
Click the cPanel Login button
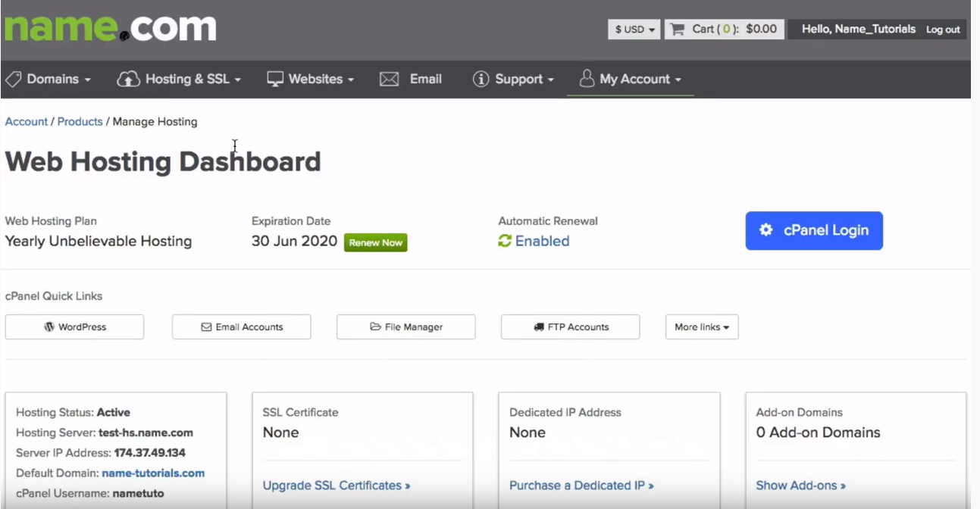pos(814,230)
